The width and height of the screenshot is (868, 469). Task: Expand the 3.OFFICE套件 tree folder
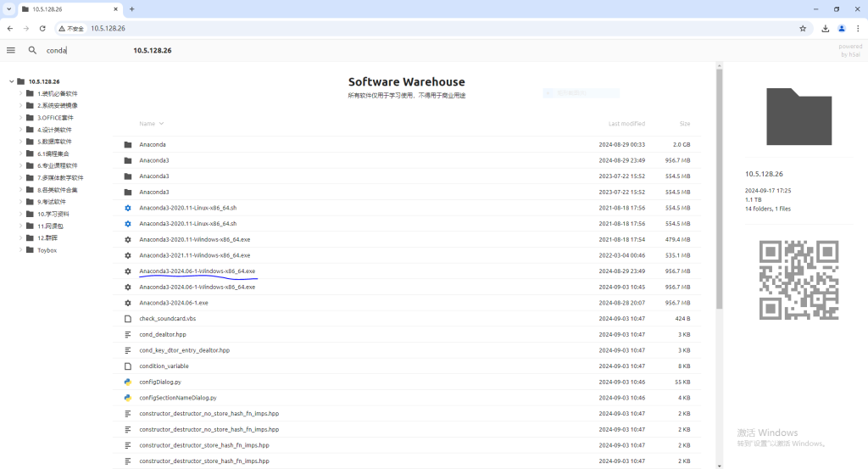point(20,118)
